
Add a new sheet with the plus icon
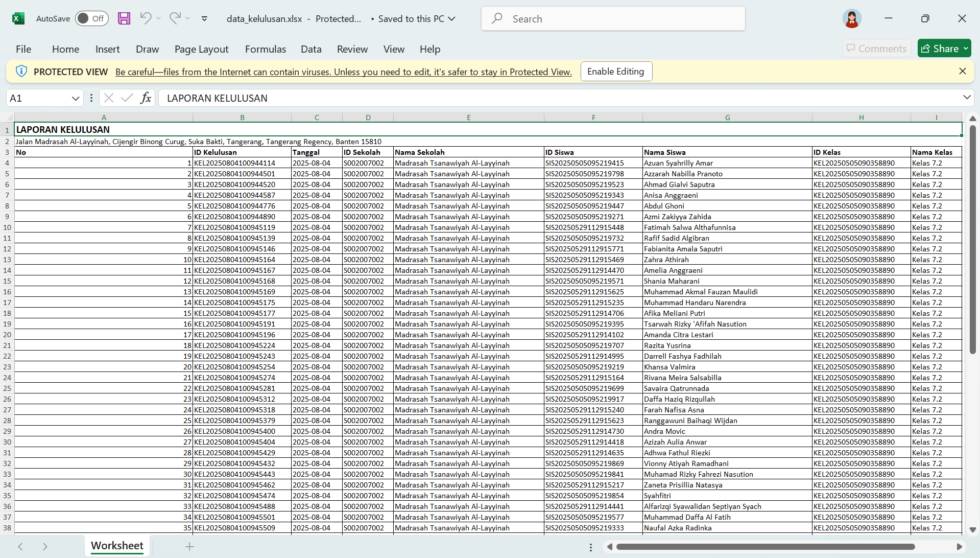click(189, 546)
